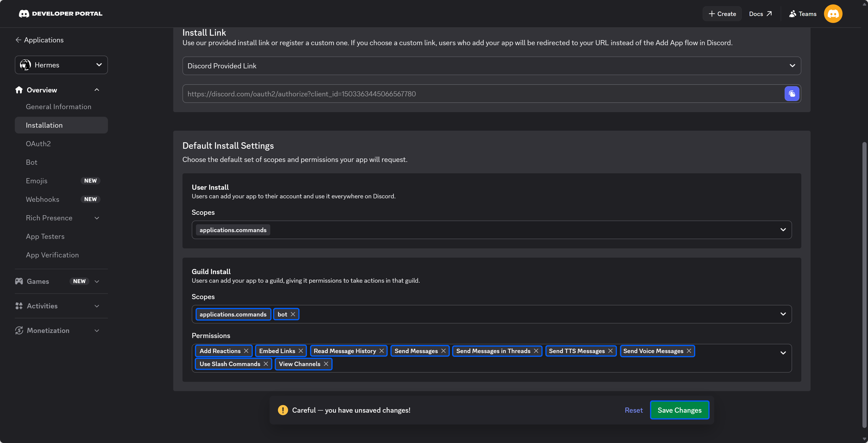Click the unsaved changes warning icon
The width and height of the screenshot is (868, 443).
(283, 410)
